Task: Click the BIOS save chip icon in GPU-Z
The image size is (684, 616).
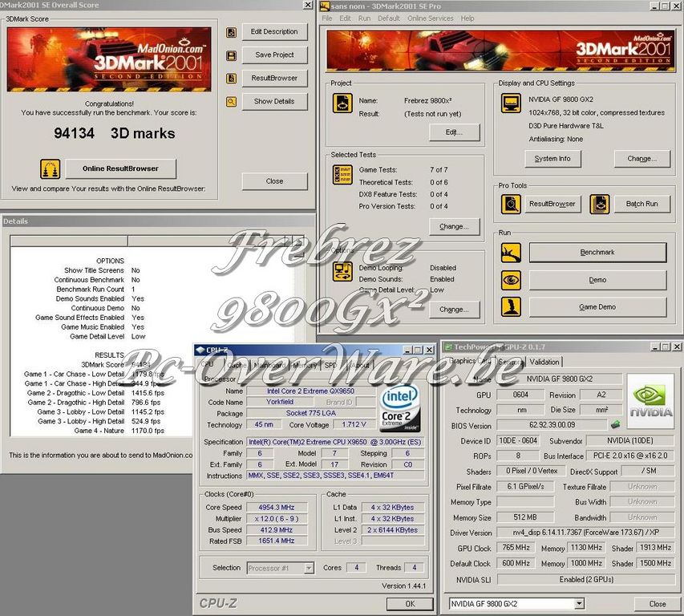Action: [616, 424]
